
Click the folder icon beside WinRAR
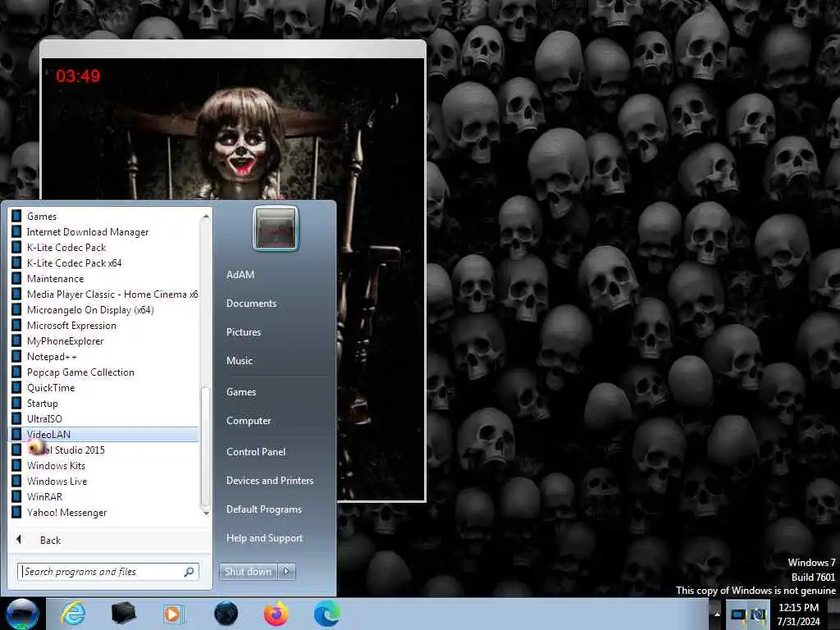point(16,496)
